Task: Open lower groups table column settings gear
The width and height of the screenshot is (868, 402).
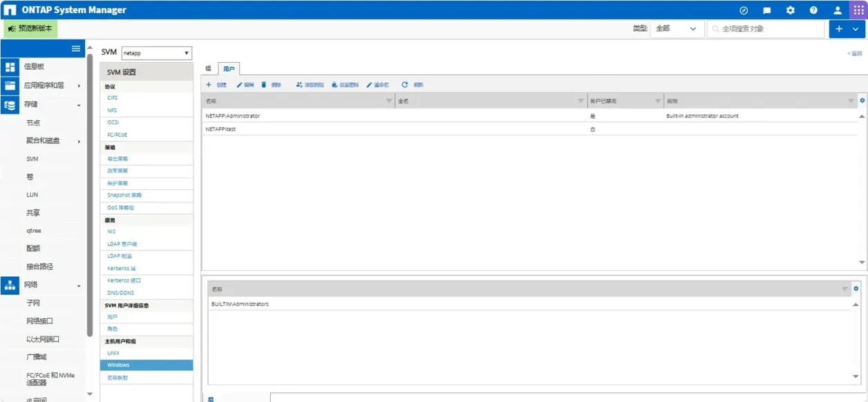Action: pyautogui.click(x=856, y=289)
